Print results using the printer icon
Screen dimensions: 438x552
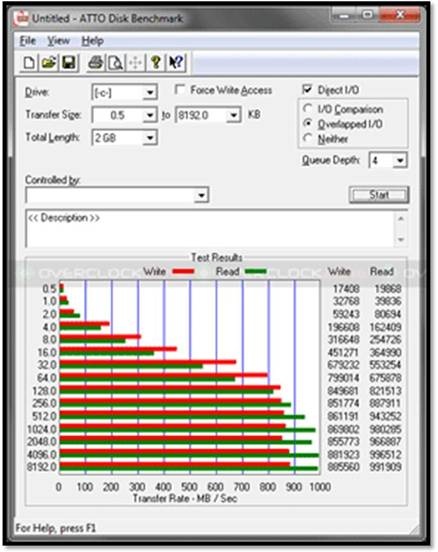96,63
